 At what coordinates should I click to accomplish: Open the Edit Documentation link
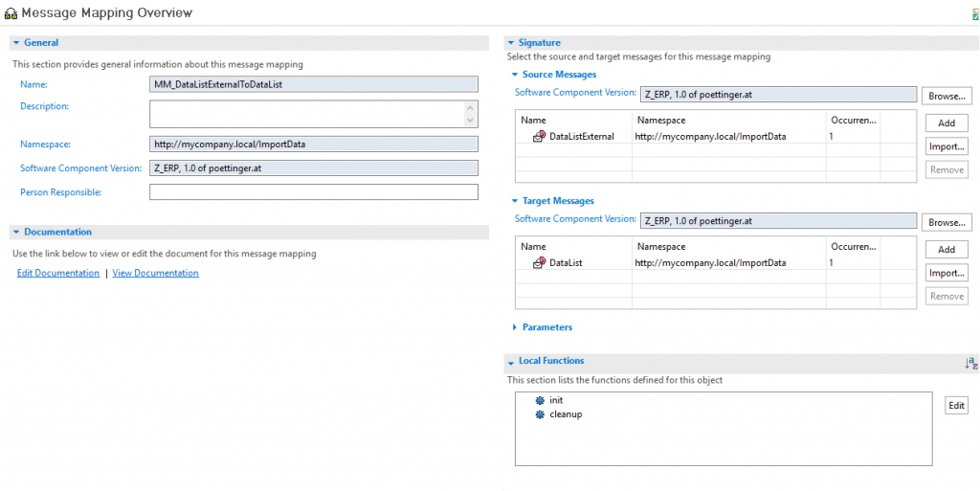pos(58,273)
